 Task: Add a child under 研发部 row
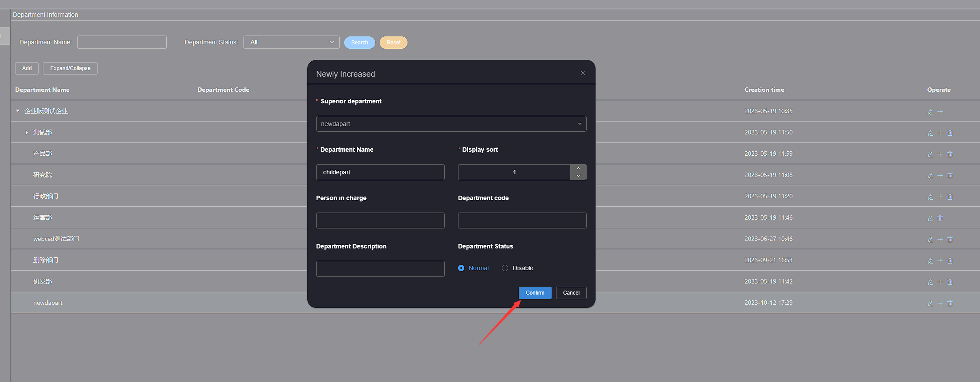pos(940,282)
